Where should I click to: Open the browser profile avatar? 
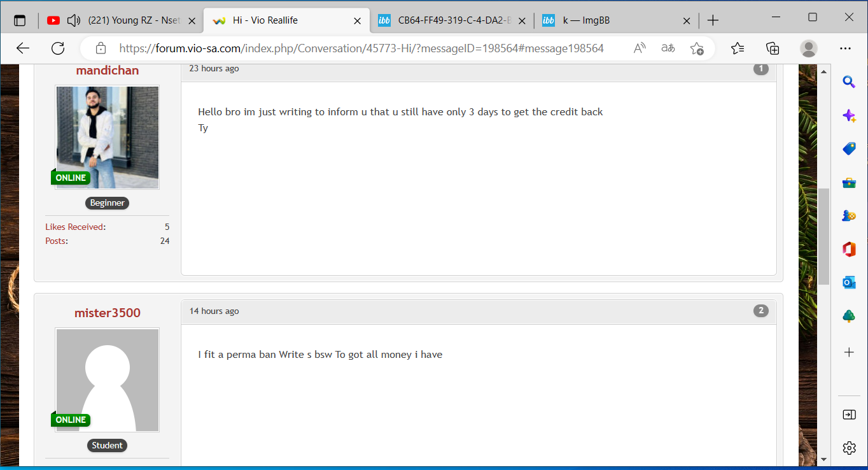809,48
